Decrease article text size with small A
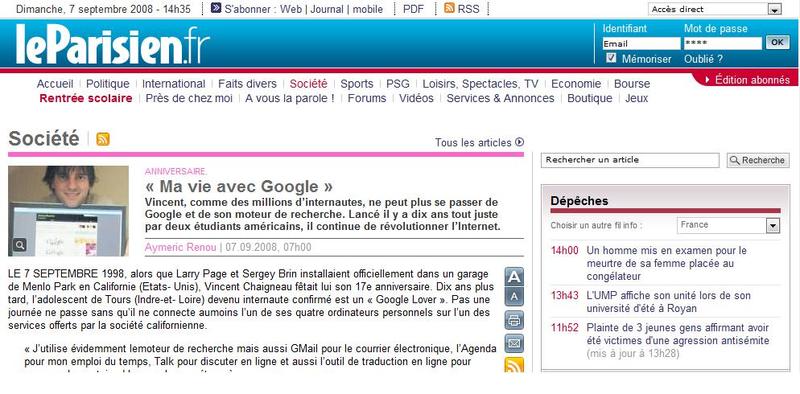 (x=514, y=297)
